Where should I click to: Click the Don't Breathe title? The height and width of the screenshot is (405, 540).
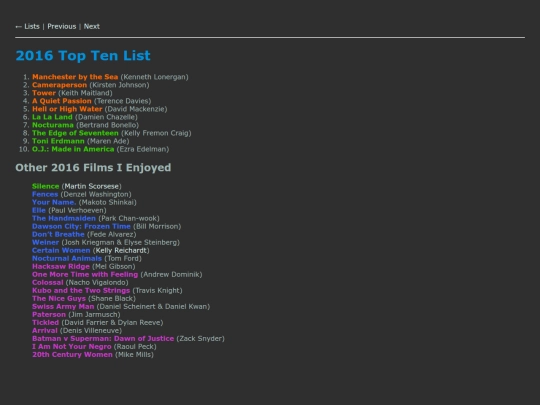click(x=58, y=235)
